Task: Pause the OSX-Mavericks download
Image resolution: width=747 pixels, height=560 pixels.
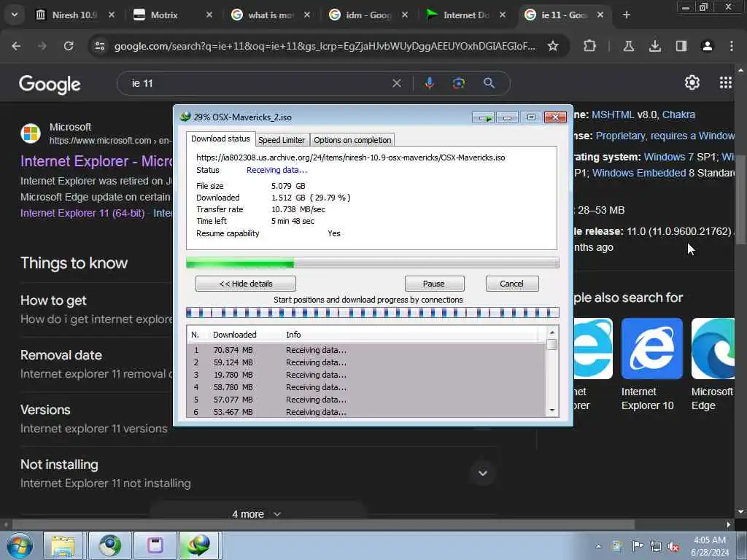Action: (x=434, y=284)
